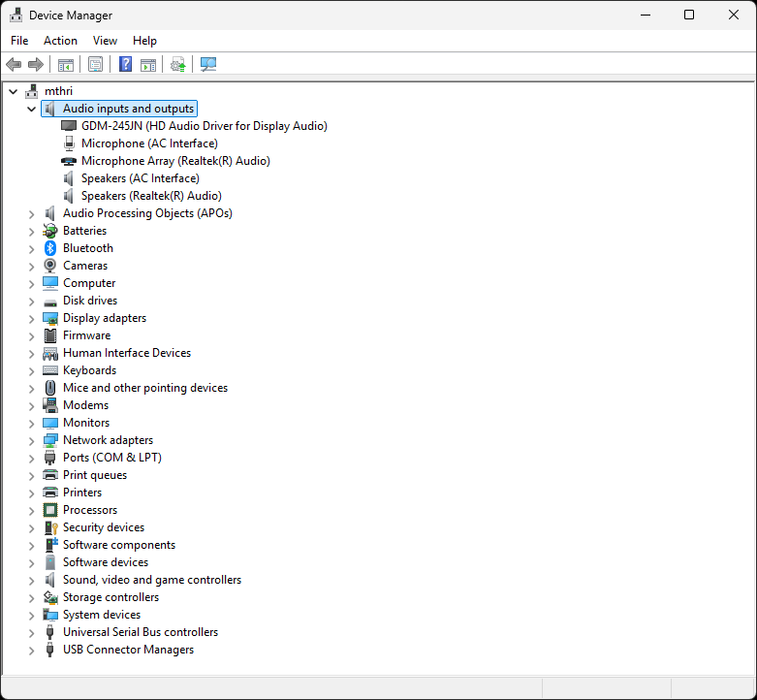Expand the Network adapters chevron
This screenshot has height=700, width=757.
[31, 441]
